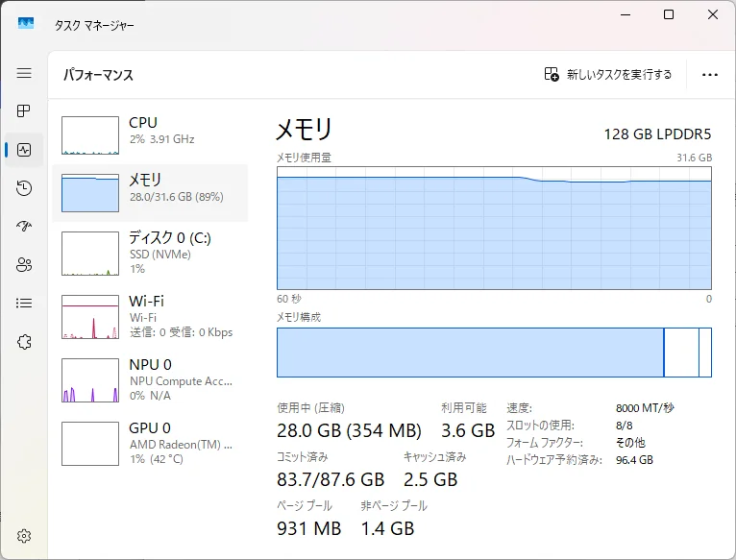Click the 83.7/87.6 GB committed value
Viewport: 736px width, 560px height.
tap(331, 479)
